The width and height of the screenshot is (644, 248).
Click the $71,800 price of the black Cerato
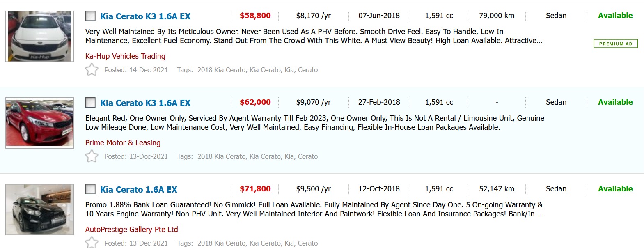255,189
